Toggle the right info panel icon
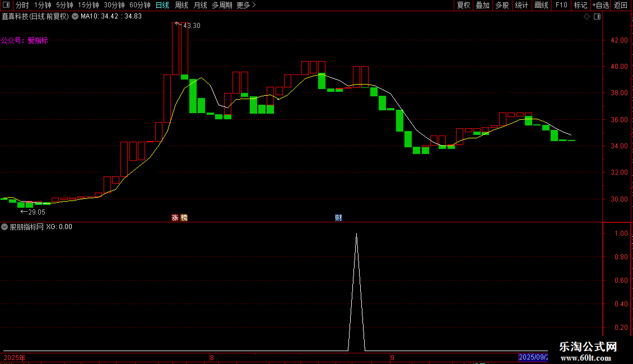This screenshot has height=364, width=633. 597,17
